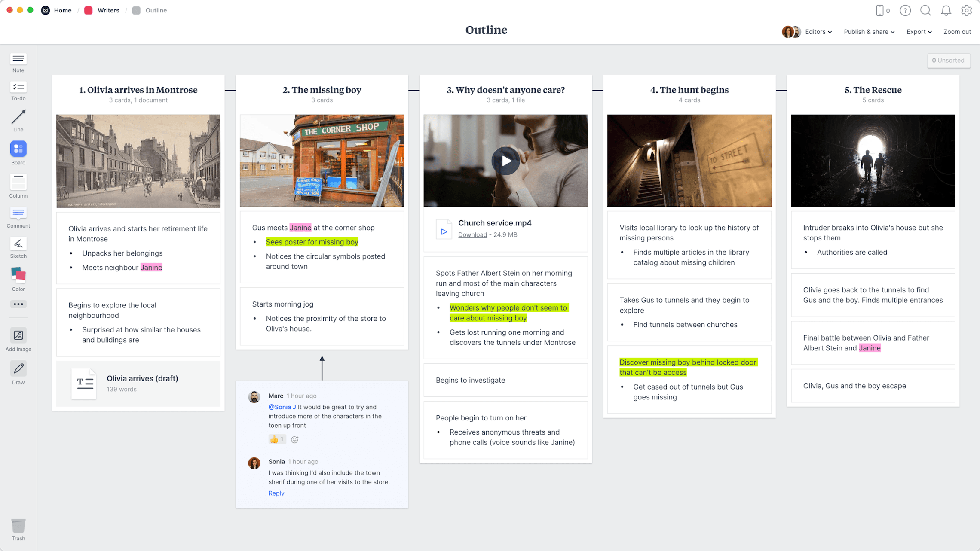
Task: Toggle Zoom out view
Action: [957, 31]
